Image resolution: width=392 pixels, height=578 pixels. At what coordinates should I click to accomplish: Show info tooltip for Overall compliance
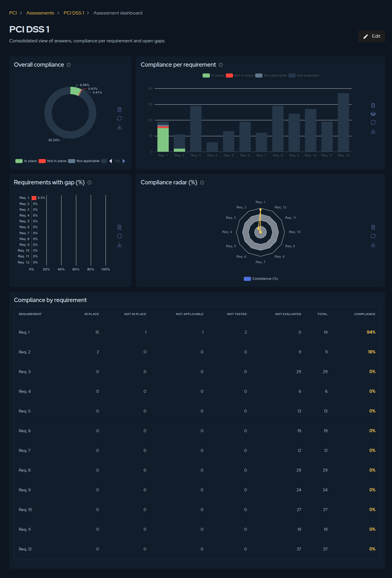click(69, 65)
